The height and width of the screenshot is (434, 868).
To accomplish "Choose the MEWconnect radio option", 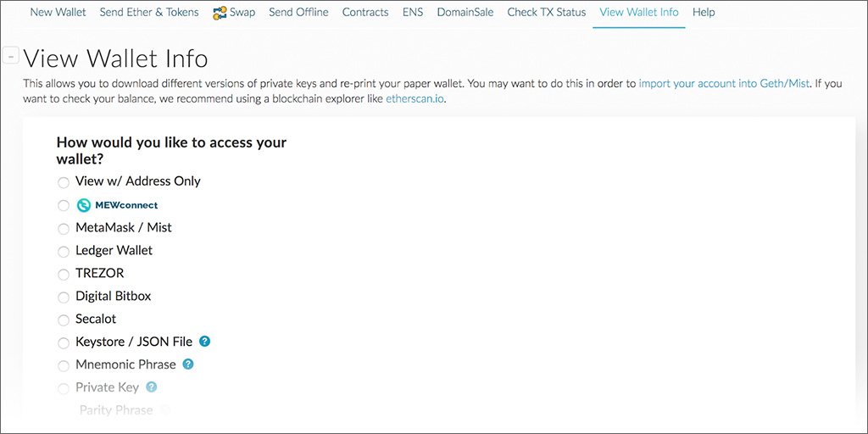I will [64, 205].
